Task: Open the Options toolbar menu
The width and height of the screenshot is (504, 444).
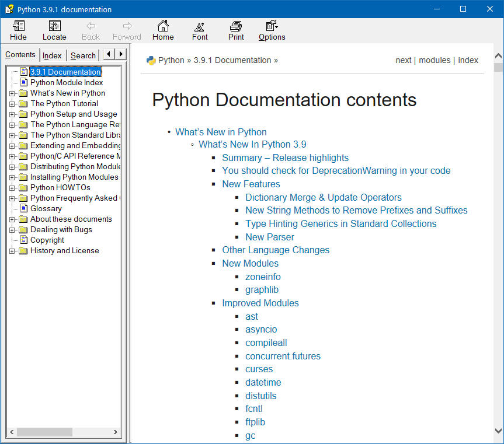Action: tap(272, 26)
